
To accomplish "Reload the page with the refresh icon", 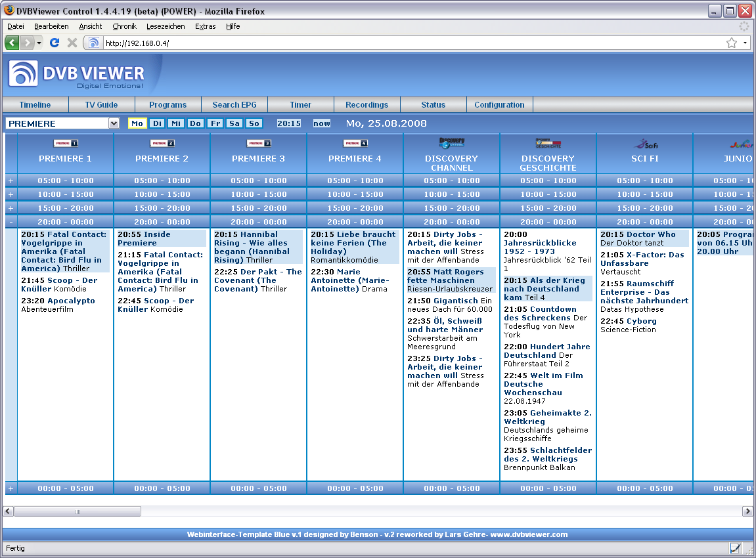I will click(x=55, y=43).
